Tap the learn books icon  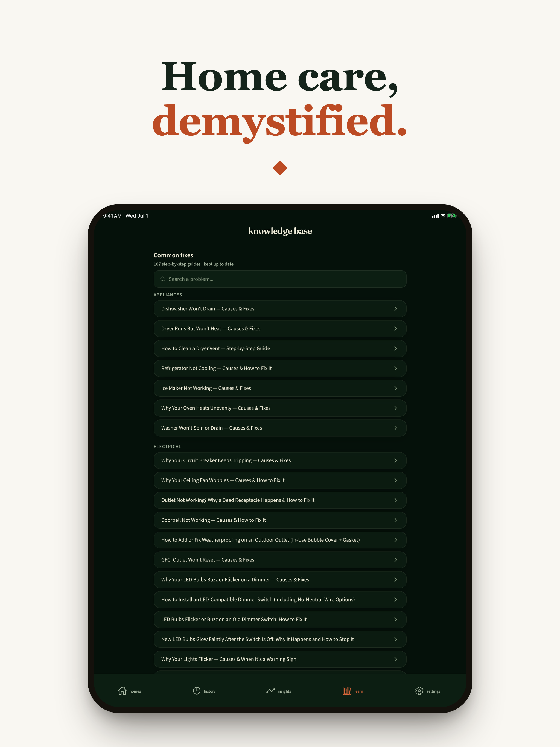coord(347,691)
